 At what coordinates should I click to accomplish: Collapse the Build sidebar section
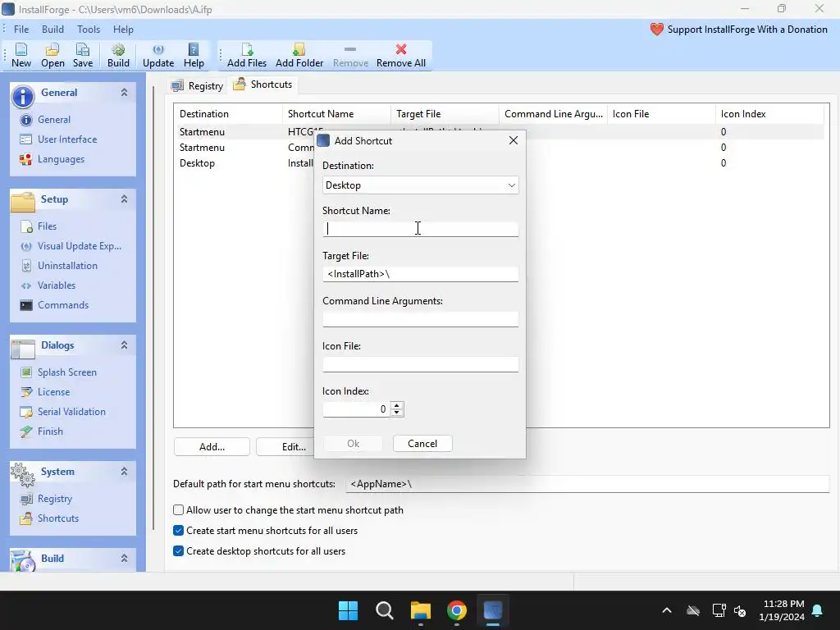125,558
